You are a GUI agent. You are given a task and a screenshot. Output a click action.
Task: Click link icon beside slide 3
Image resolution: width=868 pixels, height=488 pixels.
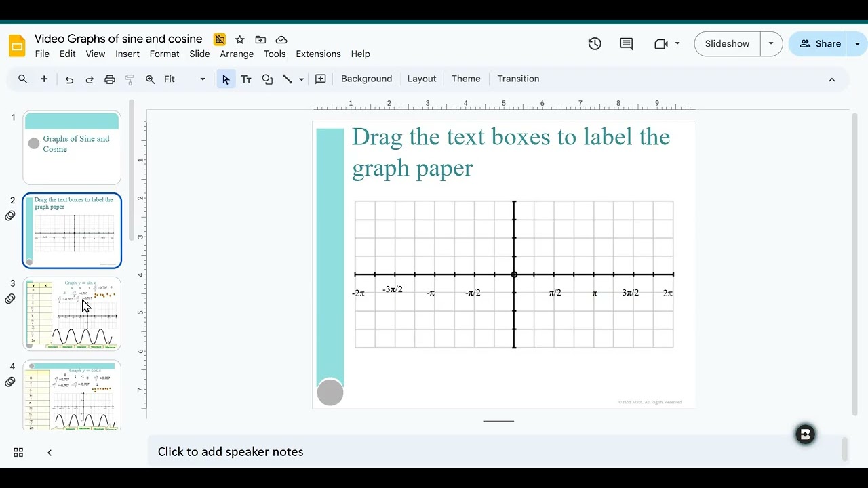pyautogui.click(x=10, y=299)
